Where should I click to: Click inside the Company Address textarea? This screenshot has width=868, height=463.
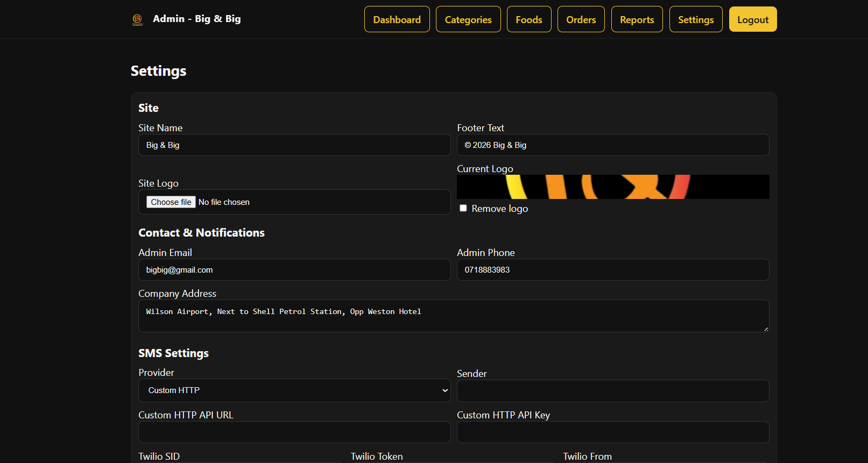[x=454, y=316]
